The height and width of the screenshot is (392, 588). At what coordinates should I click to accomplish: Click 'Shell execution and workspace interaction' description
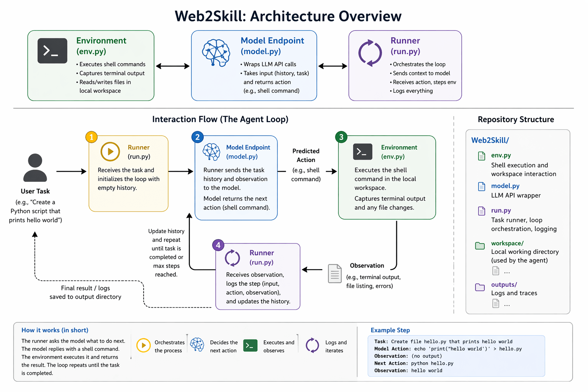[524, 170]
